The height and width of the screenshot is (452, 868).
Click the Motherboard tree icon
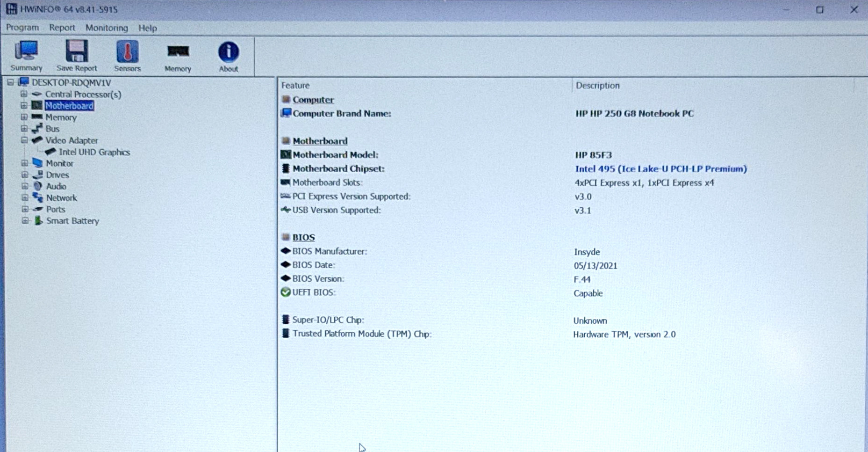click(37, 105)
